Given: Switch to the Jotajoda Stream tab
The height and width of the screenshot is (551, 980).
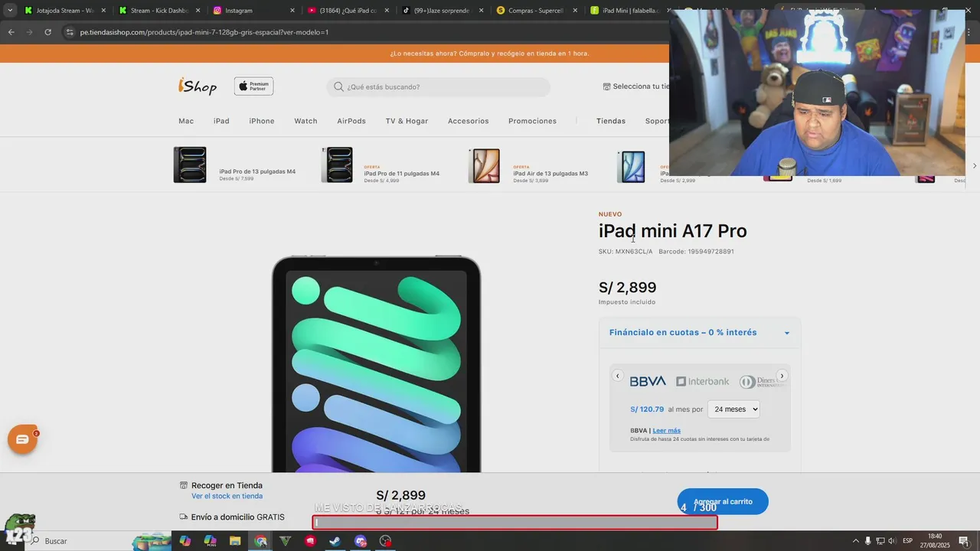Looking at the screenshot, I should pos(65,11).
